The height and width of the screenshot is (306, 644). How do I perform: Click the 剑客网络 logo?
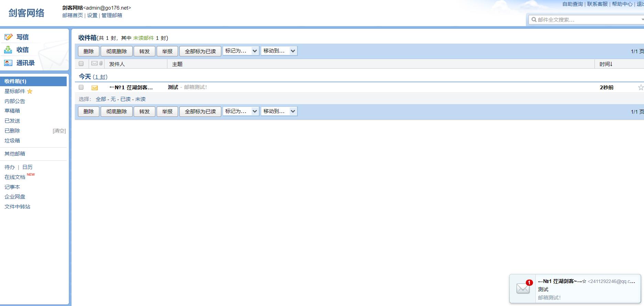pyautogui.click(x=26, y=13)
